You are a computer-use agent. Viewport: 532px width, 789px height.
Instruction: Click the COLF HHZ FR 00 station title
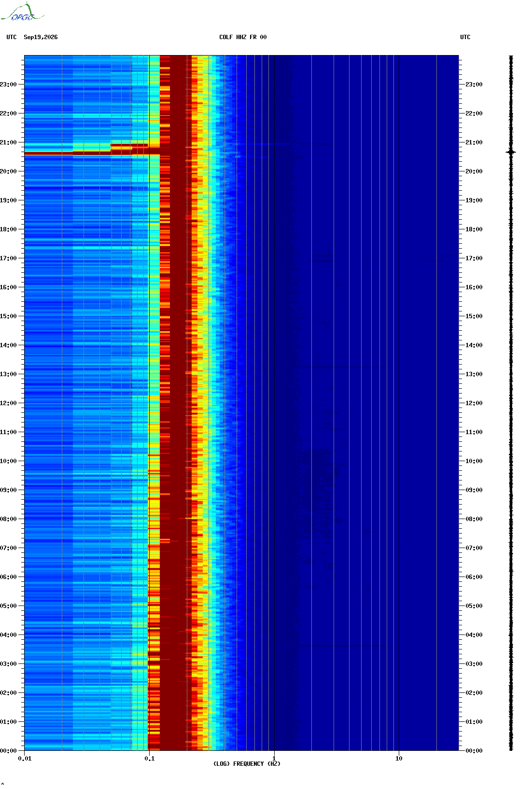coord(243,37)
